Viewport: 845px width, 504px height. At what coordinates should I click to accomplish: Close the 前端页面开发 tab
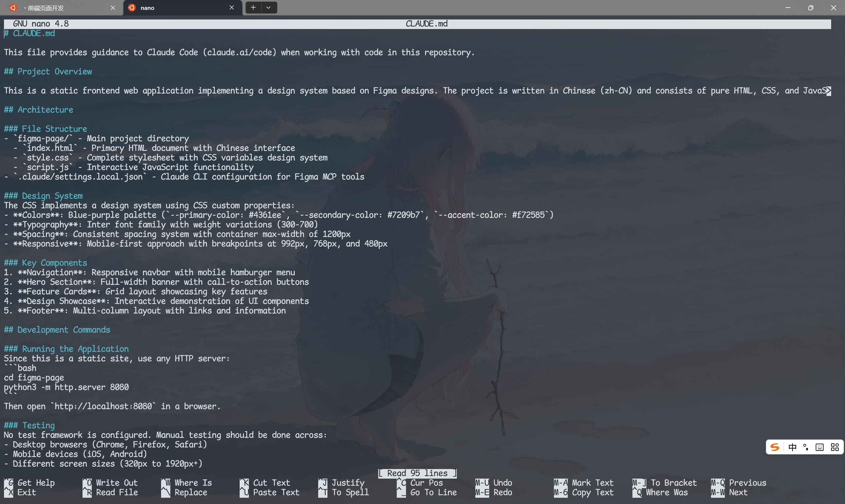pos(113,8)
